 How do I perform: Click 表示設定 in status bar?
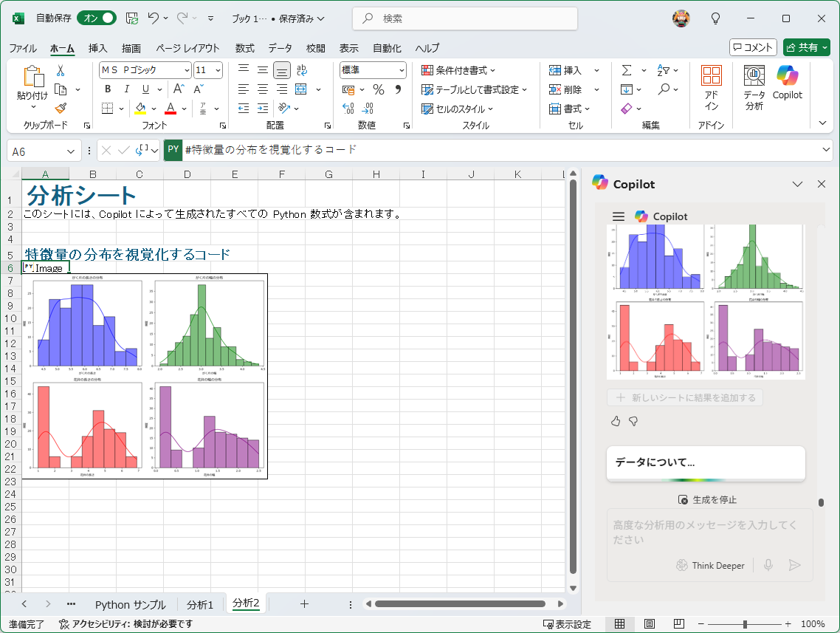[567, 624]
